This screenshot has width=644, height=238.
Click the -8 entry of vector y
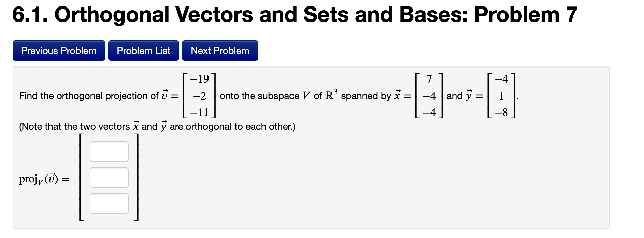[x=501, y=112]
